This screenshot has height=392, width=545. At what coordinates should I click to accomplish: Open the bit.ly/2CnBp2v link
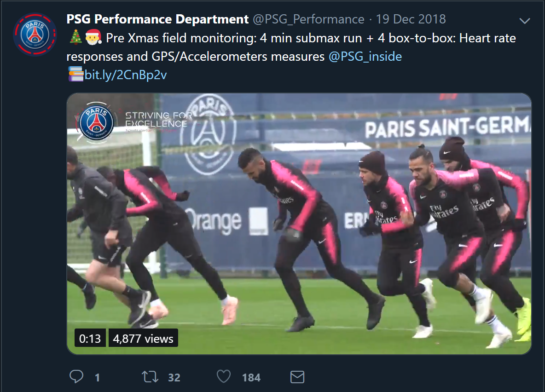[x=126, y=75]
